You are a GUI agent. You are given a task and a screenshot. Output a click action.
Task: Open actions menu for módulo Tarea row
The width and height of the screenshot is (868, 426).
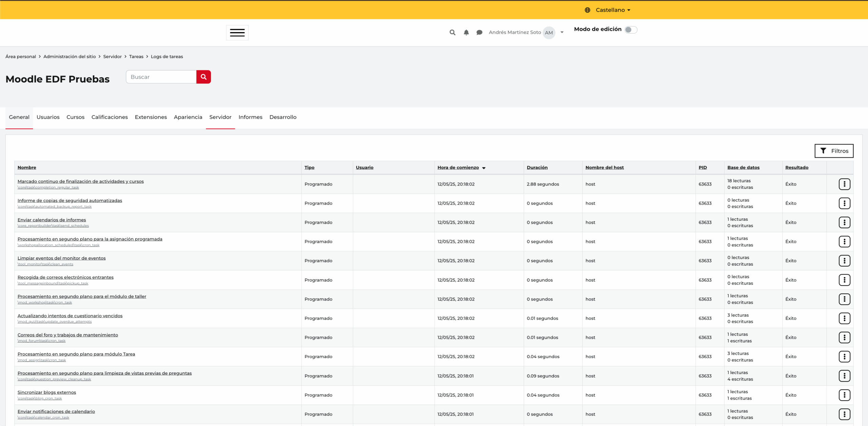pyautogui.click(x=844, y=356)
